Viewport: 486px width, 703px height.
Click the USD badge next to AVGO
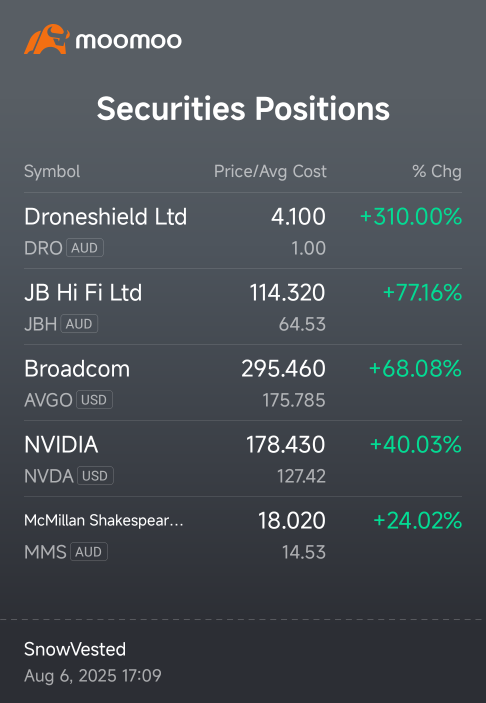[94, 399]
